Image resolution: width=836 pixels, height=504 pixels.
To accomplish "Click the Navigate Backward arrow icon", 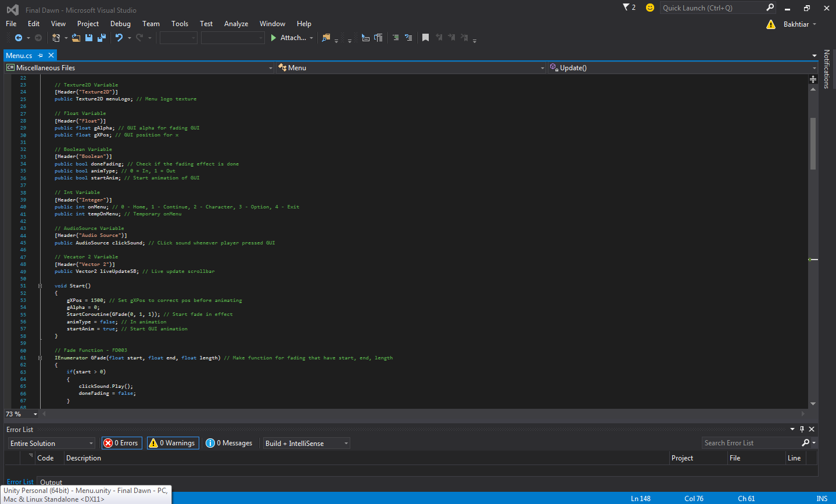I will point(19,38).
